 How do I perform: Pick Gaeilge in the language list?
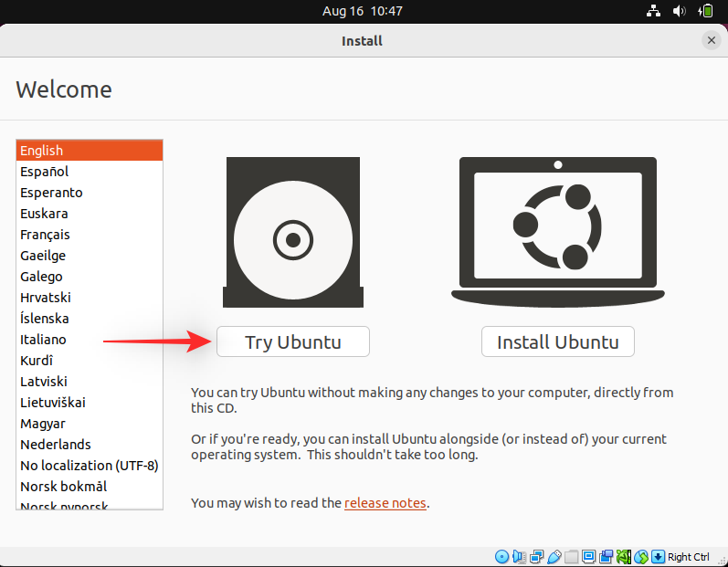click(x=90, y=256)
